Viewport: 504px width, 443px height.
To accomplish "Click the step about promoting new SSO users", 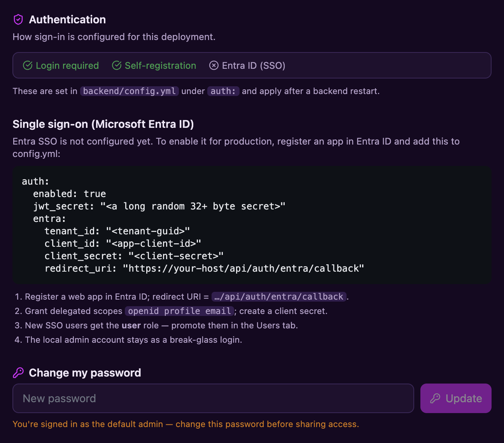I will coord(161,325).
